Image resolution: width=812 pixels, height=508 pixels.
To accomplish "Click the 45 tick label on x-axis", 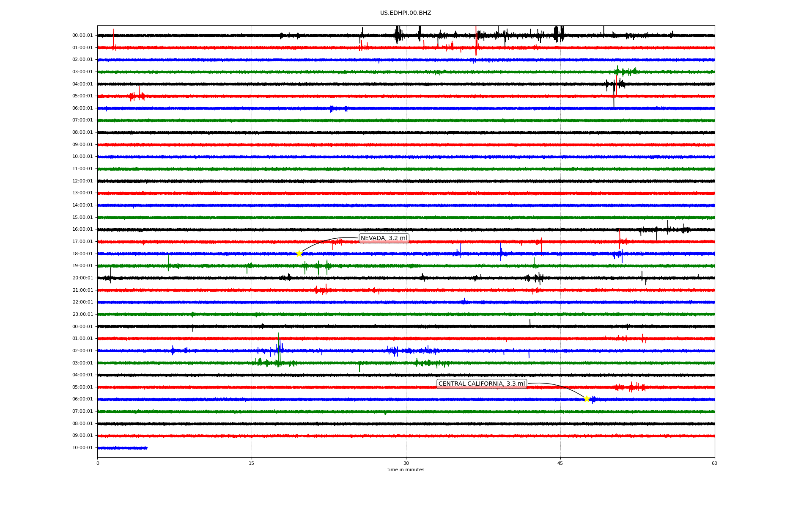I will [560, 463].
